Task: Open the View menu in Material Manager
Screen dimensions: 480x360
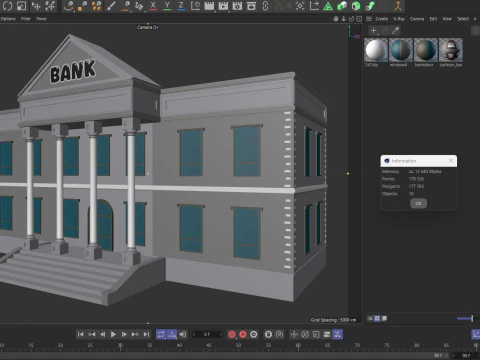Action: coord(447,19)
